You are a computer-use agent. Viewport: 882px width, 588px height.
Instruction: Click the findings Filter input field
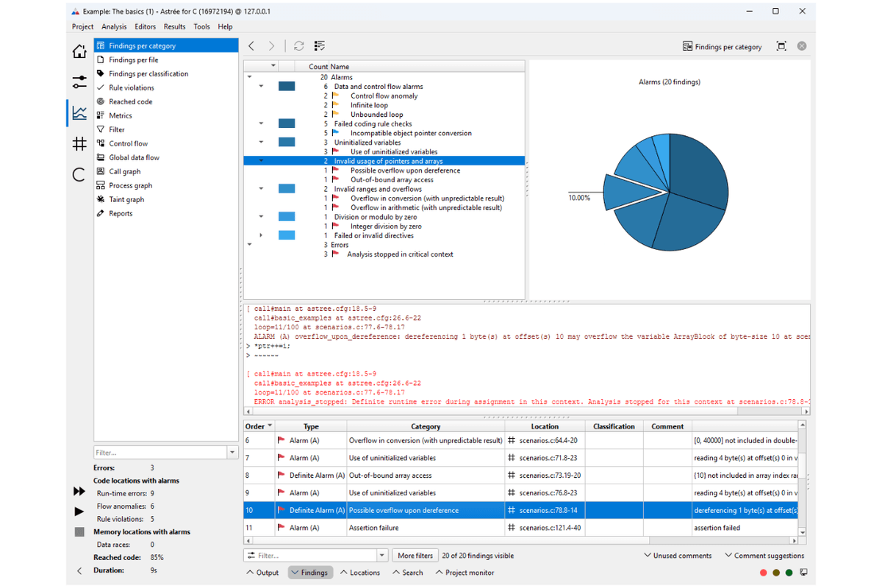pos(316,556)
